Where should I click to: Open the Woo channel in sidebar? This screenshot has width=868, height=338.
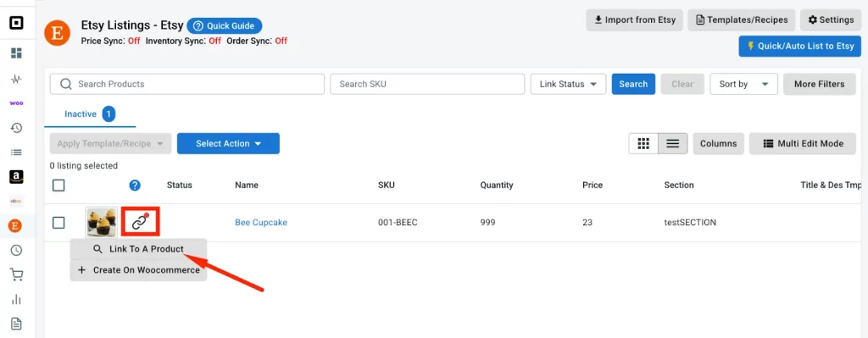(17, 103)
